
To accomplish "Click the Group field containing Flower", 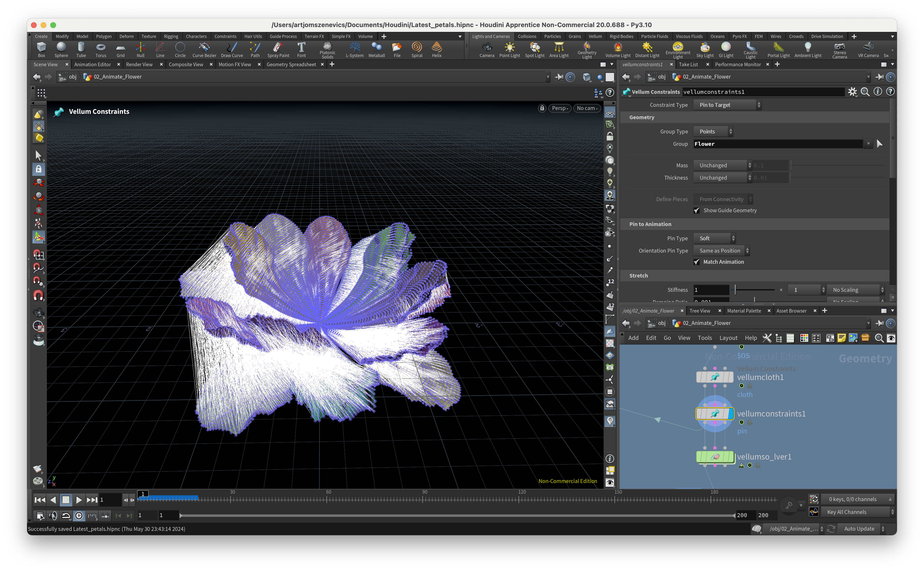I will pyautogui.click(x=778, y=144).
